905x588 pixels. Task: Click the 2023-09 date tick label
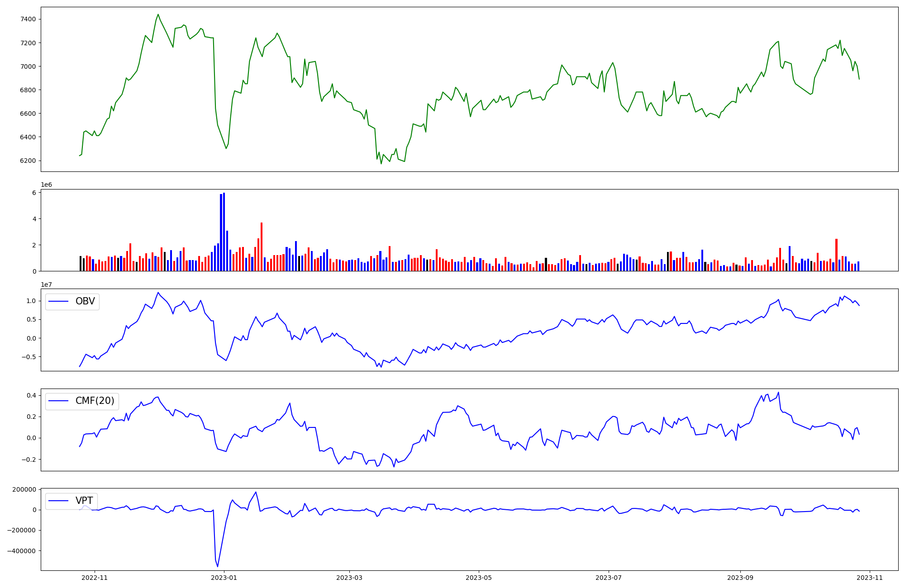(x=740, y=578)
